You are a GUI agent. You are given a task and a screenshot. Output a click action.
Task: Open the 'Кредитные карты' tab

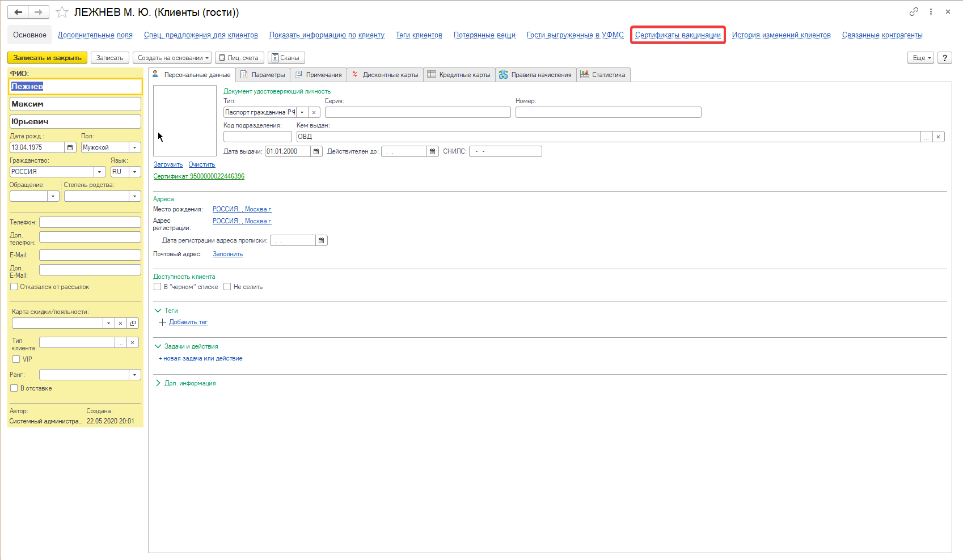pos(459,75)
